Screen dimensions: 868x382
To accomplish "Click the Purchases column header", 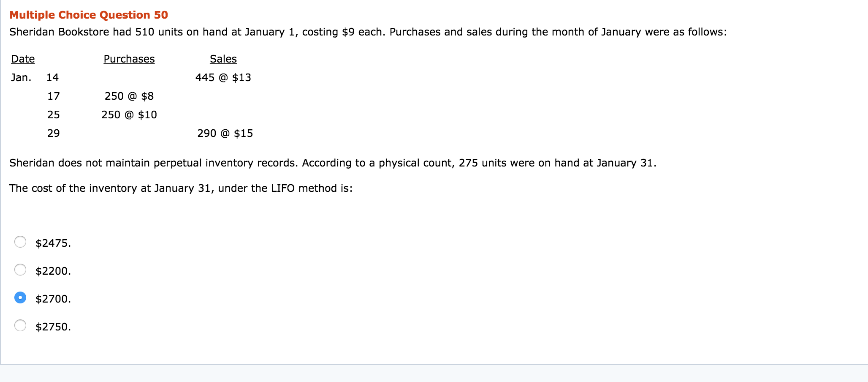I will coord(129,59).
